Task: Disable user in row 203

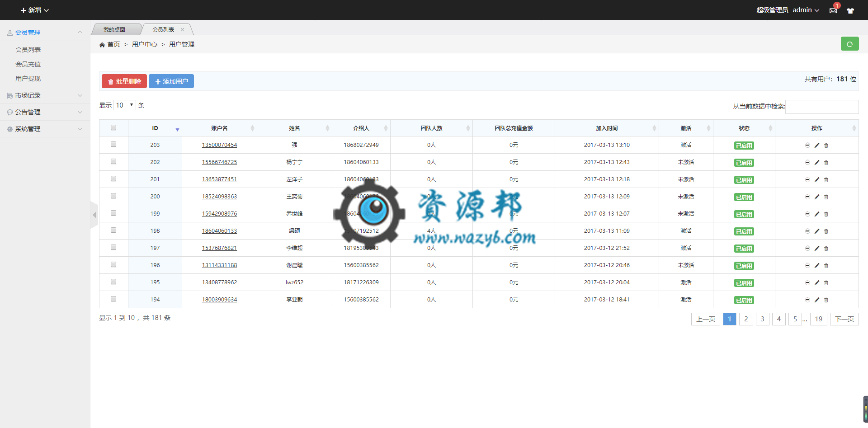Action: click(807, 146)
